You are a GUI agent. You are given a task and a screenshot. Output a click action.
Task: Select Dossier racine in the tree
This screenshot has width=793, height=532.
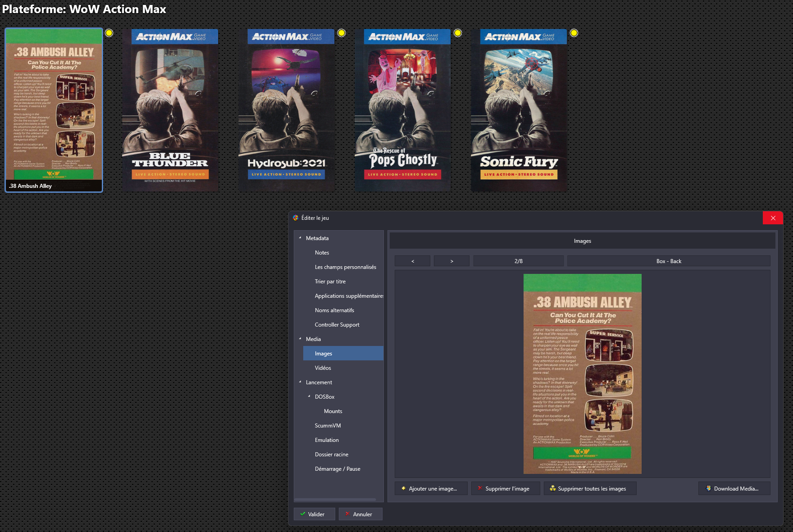point(331,455)
